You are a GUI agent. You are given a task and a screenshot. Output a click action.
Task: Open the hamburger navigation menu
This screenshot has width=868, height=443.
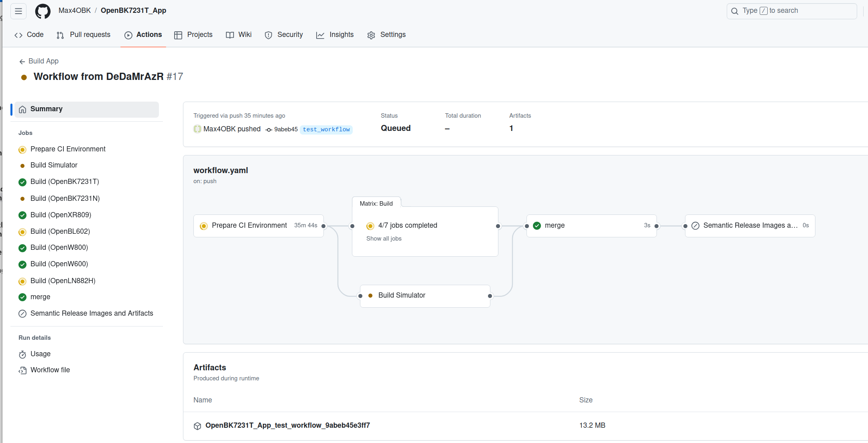click(x=18, y=11)
